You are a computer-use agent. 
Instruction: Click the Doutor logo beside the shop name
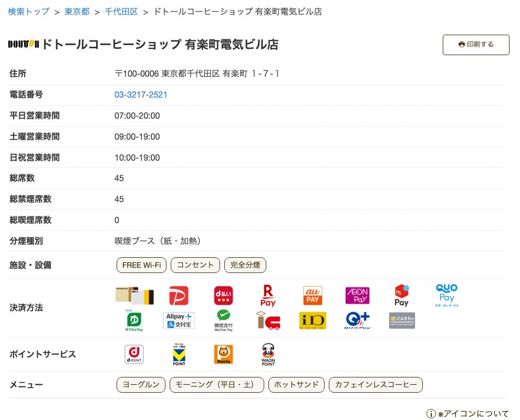tap(24, 44)
